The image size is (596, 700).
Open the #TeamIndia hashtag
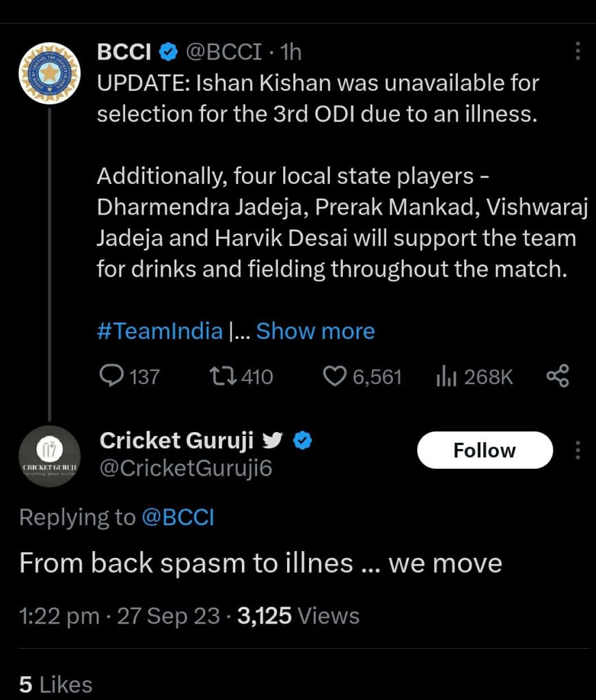(x=160, y=332)
